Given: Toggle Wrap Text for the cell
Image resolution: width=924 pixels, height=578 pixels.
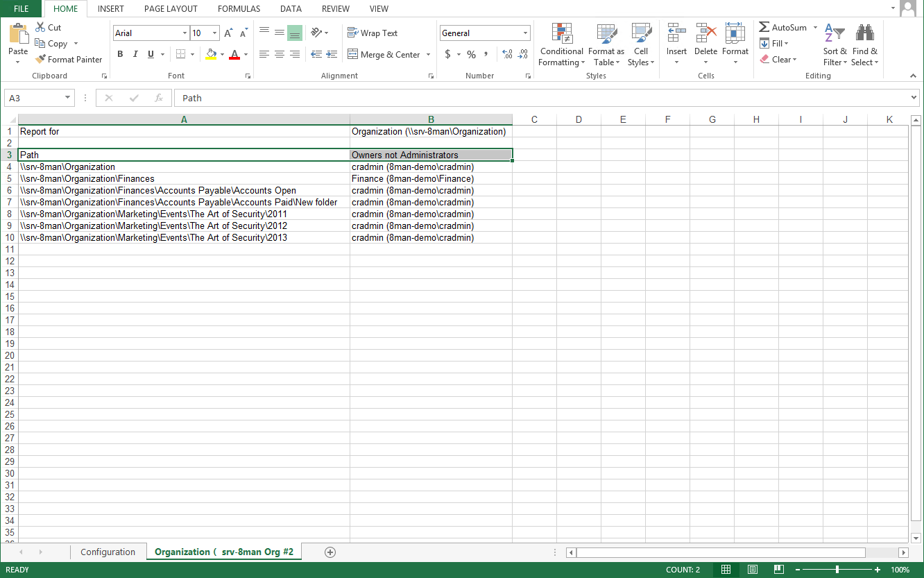Looking at the screenshot, I should 373,33.
